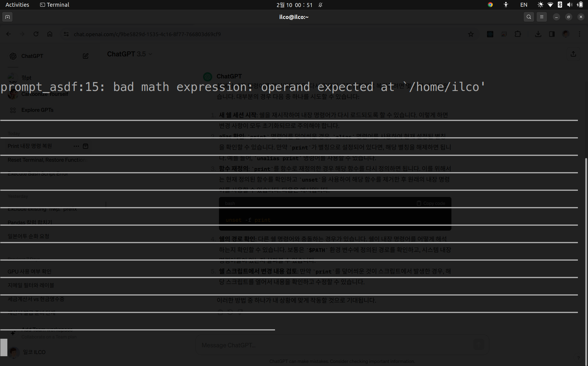Reload the page in browser

[36, 34]
